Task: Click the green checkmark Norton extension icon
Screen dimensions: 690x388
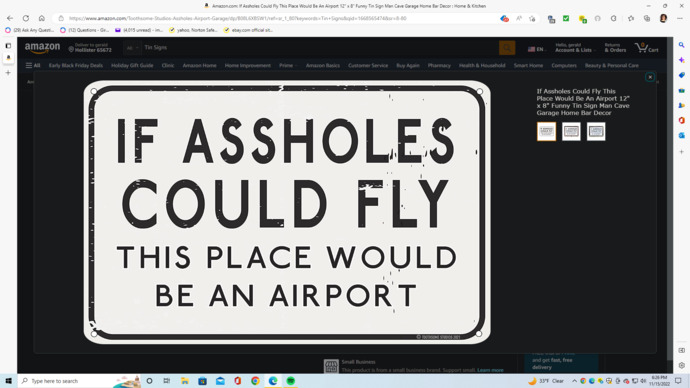Action: pyautogui.click(x=566, y=18)
